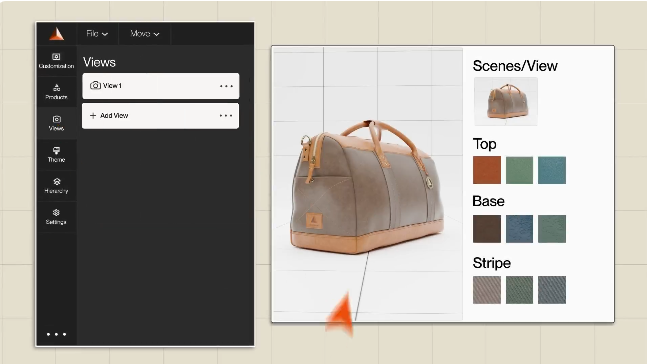Click the Scenes/View heading
This screenshot has height=364, width=647.
[x=515, y=66]
